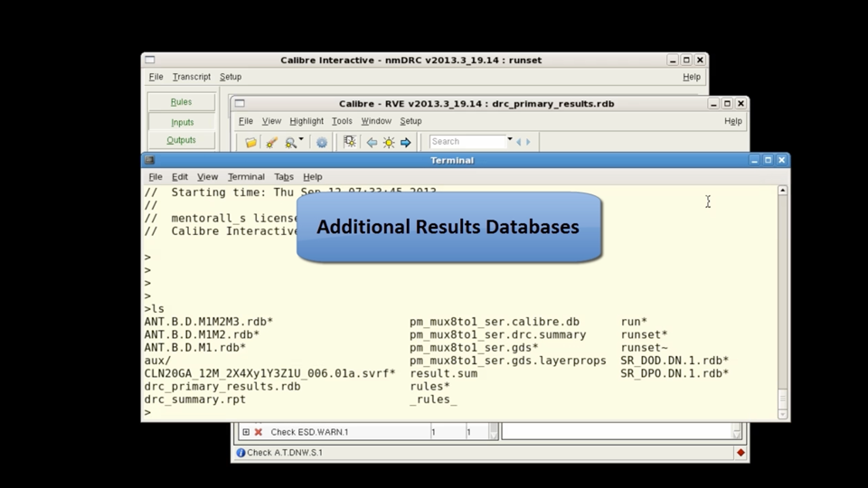
Task: Open Tools menu in RVE window
Action: (342, 121)
